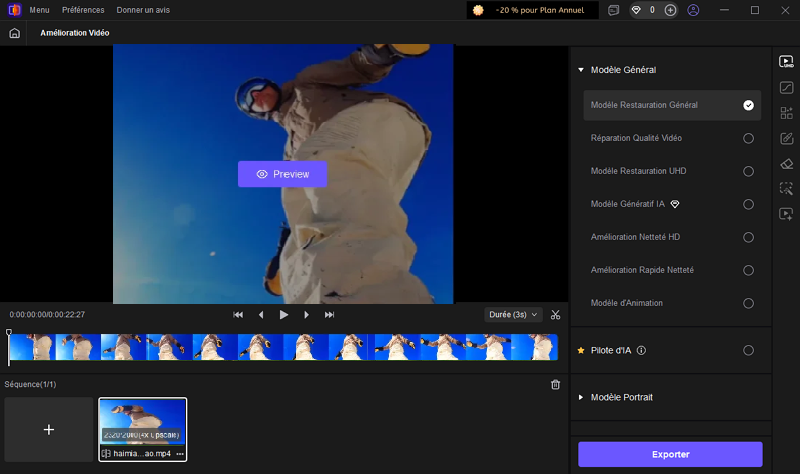
Task: Click the Pilote d'IA info icon
Action: [x=641, y=351]
